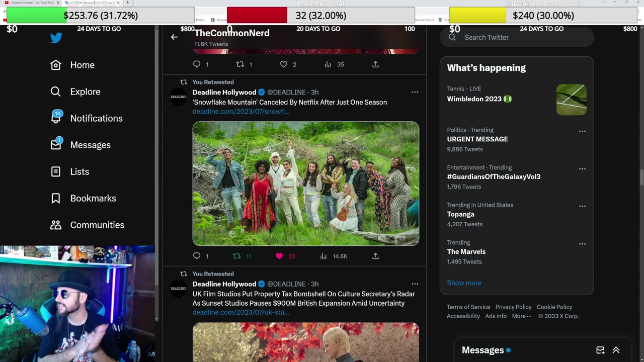This screenshot has width=644, height=362.
Task: Open Wimbledon 2023 thumbnail image
Action: click(572, 100)
